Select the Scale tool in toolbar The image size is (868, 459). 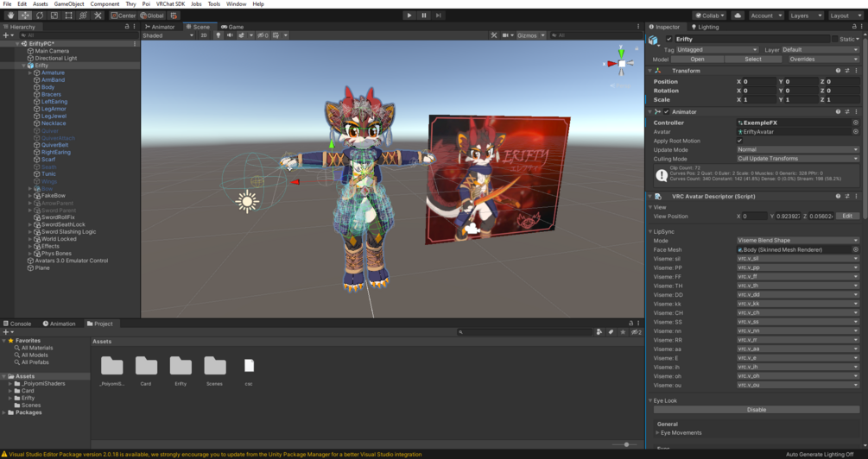point(54,16)
